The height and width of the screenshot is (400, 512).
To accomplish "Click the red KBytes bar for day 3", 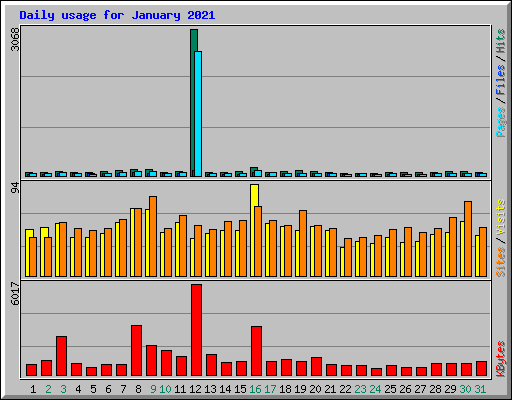I will coord(61,356).
